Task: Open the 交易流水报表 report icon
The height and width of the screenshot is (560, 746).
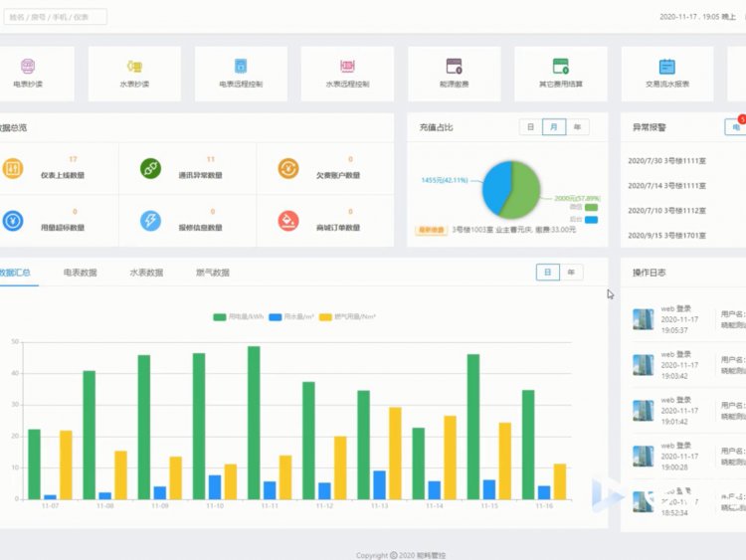Action: (666, 67)
